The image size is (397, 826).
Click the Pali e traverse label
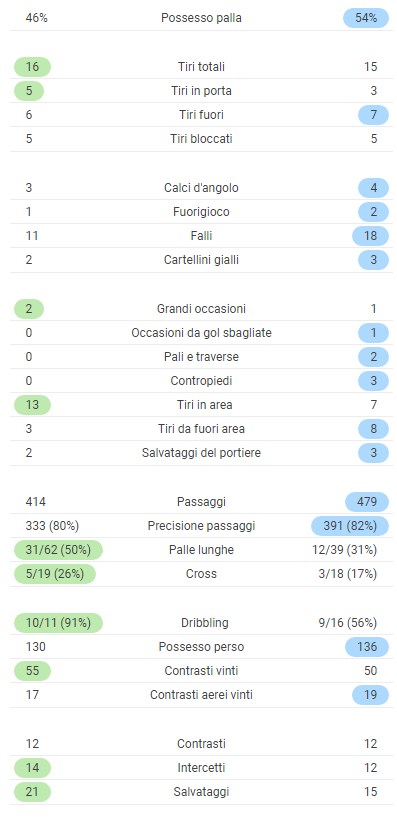[201, 357]
